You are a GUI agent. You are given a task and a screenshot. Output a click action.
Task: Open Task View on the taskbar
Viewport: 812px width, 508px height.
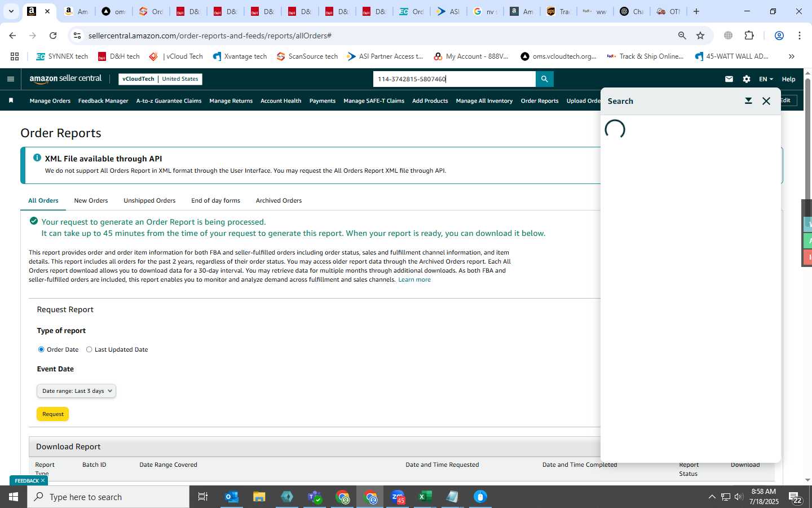point(203,497)
